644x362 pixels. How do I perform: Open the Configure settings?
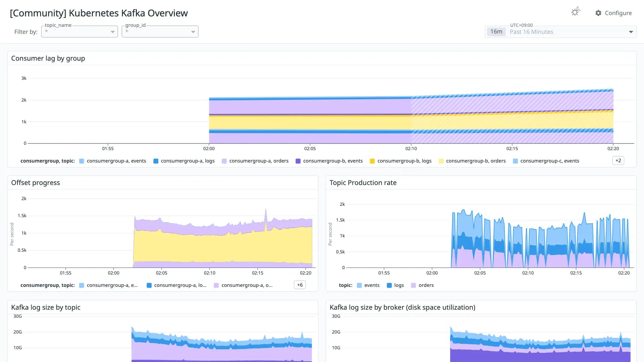(613, 13)
